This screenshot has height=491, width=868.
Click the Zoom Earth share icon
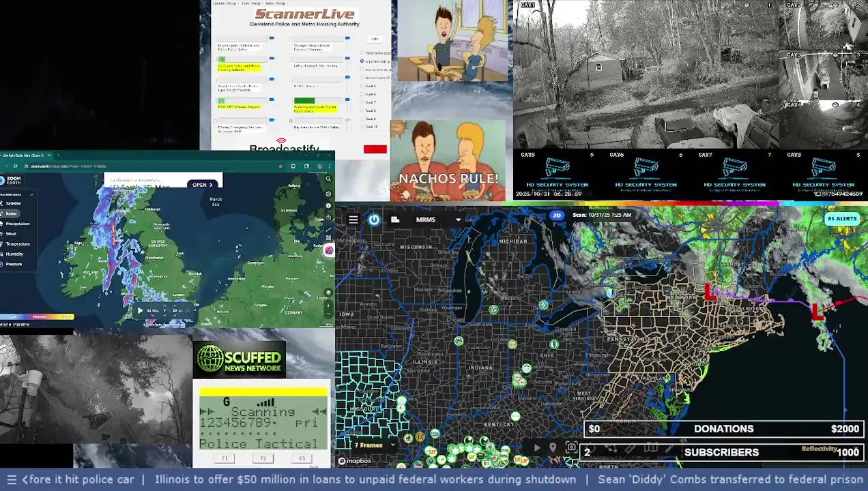[x=328, y=217]
